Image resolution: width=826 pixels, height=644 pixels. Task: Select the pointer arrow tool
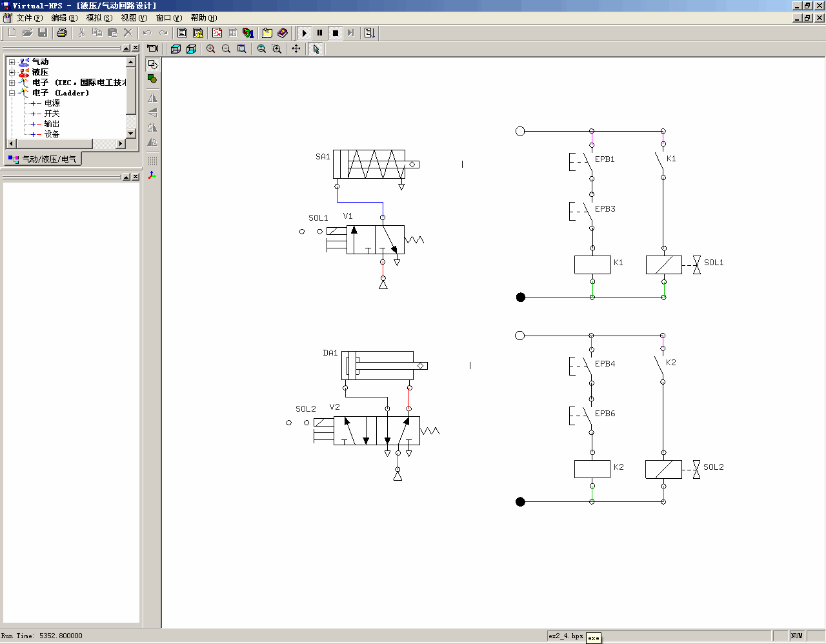point(316,49)
